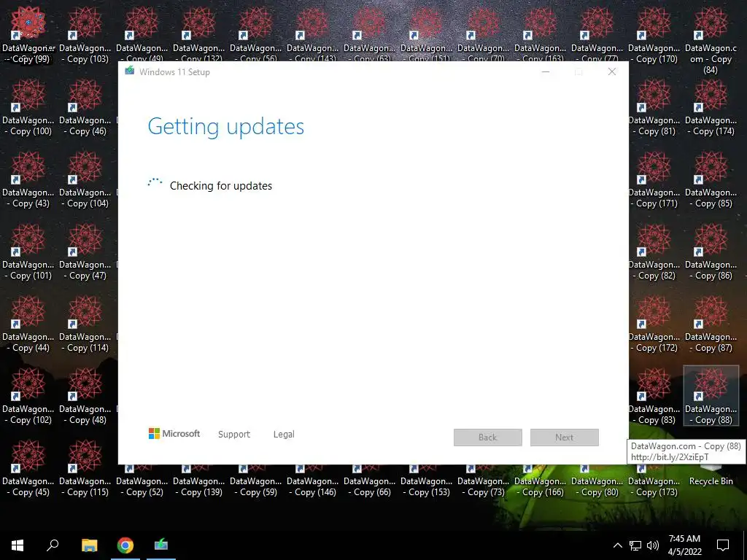
Task: Select DataWagon Copy (173) desktop shortcut
Action: (x=654, y=481)
